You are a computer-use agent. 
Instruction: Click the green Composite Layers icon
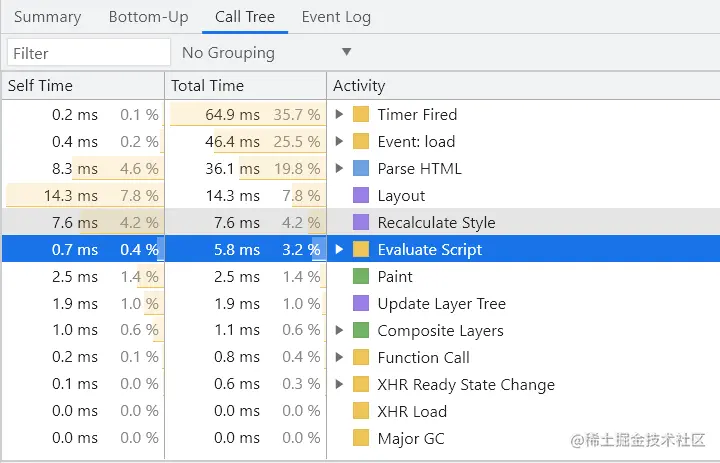[361, 330]
